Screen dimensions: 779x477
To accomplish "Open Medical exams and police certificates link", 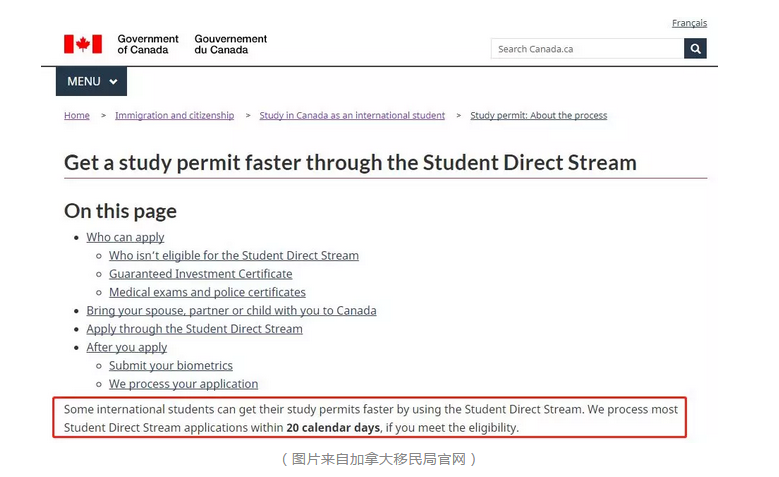I will pyautogui.click(x=207, y=292).
